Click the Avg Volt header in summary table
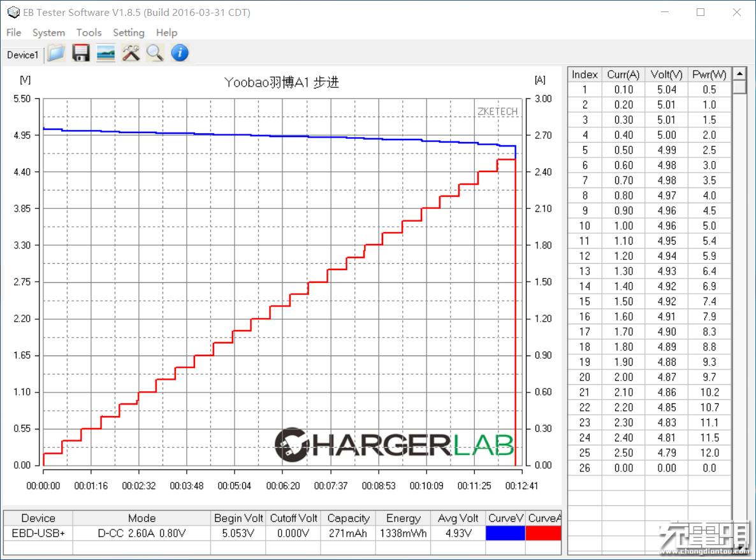The width and height of the screenshot is (756, 560). (x=458, y=518)
